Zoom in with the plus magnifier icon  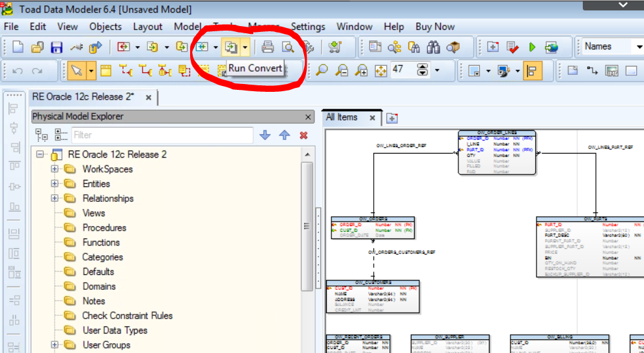point(361,71)
